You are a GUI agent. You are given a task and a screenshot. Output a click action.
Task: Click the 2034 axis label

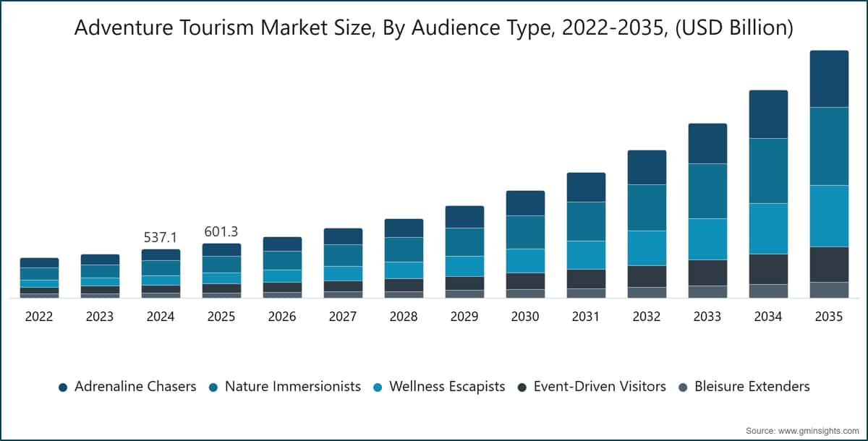tap(768, 317)
